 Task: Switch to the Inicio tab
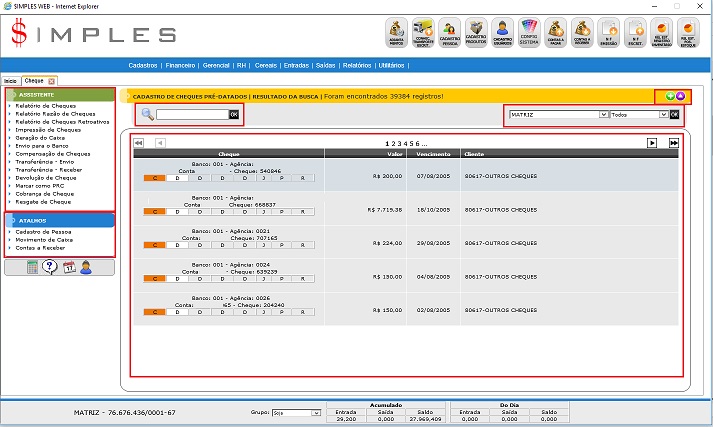click(x=10, y=80)
